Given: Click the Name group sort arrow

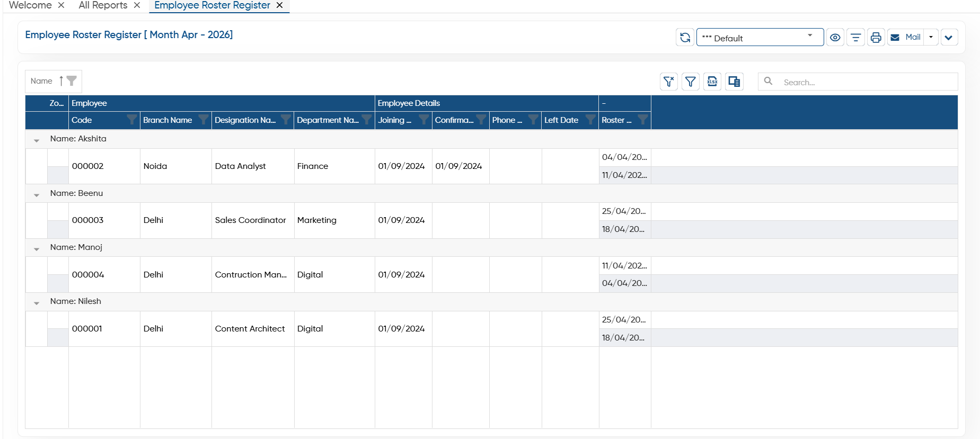Looking at the screenshot, I should (61, 81).
